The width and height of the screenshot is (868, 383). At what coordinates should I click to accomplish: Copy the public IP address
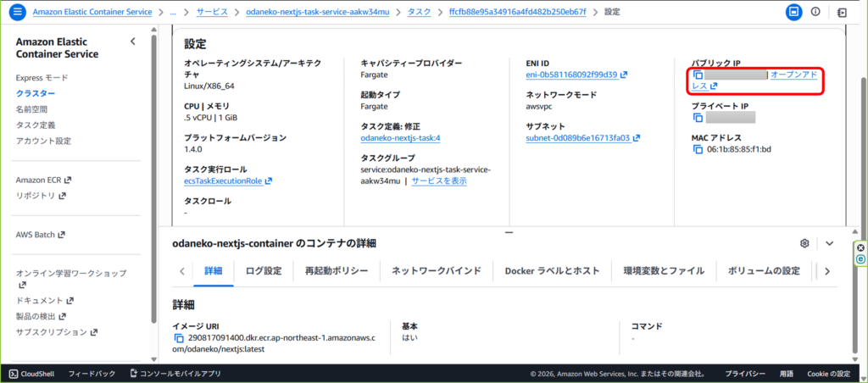[x=698, y=75]
